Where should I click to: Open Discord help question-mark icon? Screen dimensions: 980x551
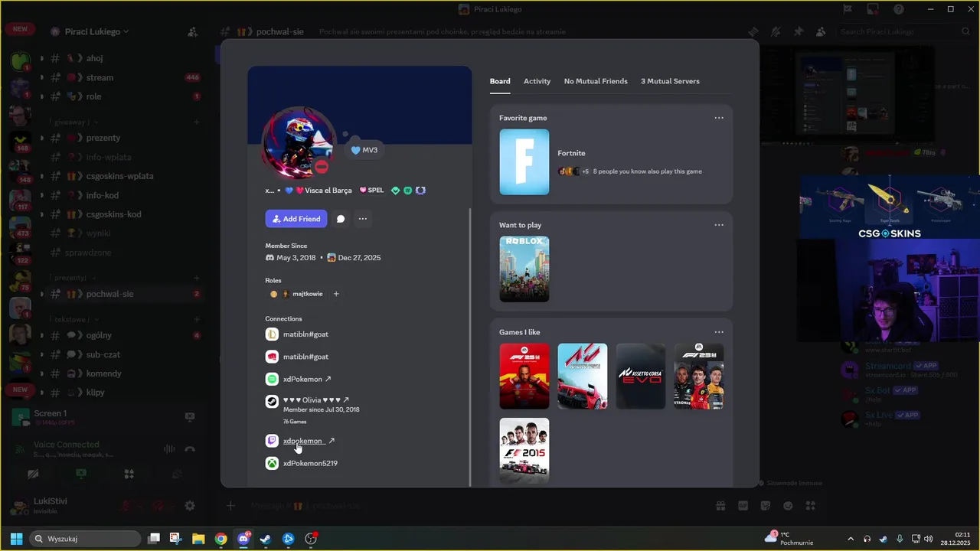point(899,9)
